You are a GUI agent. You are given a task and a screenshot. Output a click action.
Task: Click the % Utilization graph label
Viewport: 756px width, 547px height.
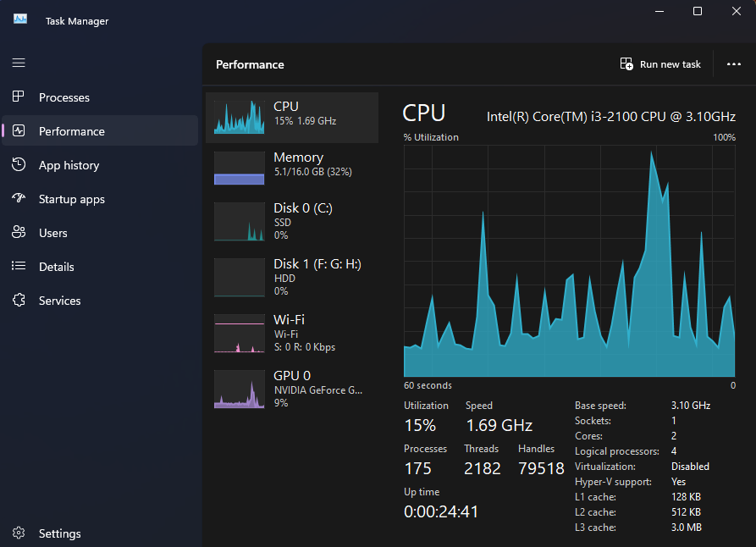click(431, 137)
